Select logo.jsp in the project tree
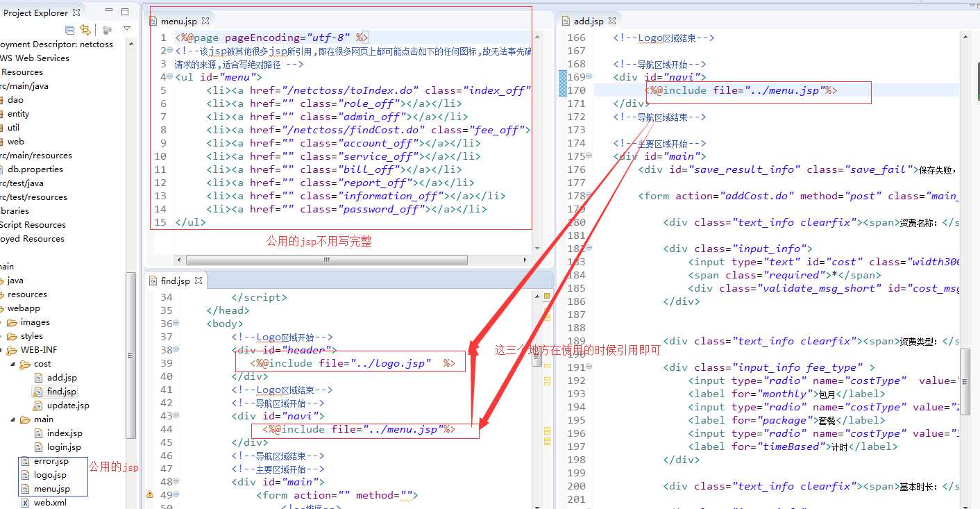The image size is (980, 509). [50, 475]
